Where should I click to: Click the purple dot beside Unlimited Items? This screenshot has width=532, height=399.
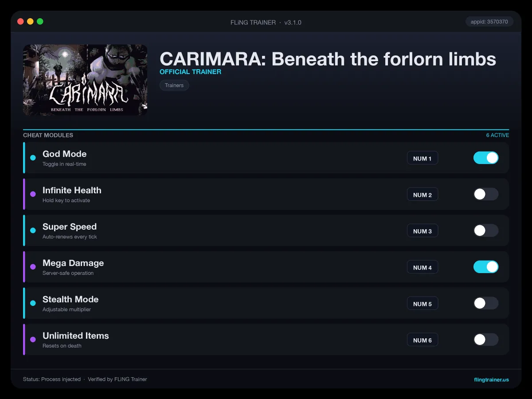[x=33, y=340]
